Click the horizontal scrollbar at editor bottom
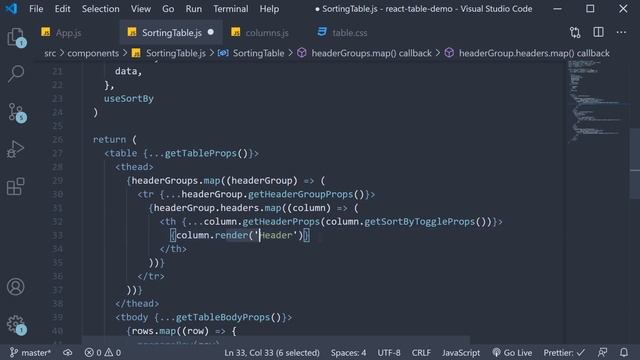 click(276, 340)
